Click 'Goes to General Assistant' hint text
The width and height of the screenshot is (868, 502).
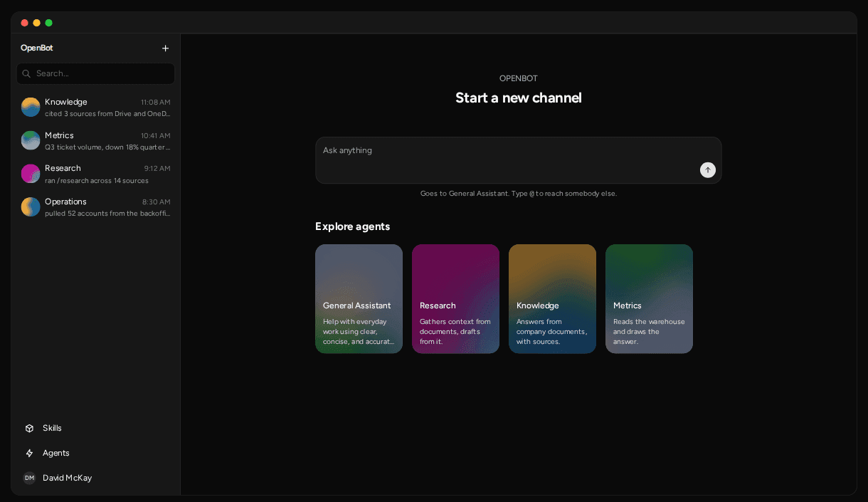[519, 194]
